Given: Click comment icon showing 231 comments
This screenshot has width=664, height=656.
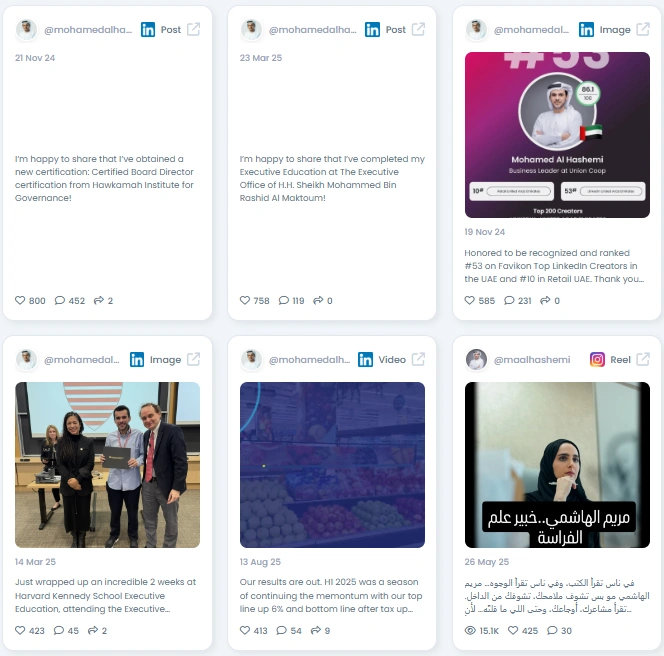Looking at the screenshot, I should tap(509, 300).
